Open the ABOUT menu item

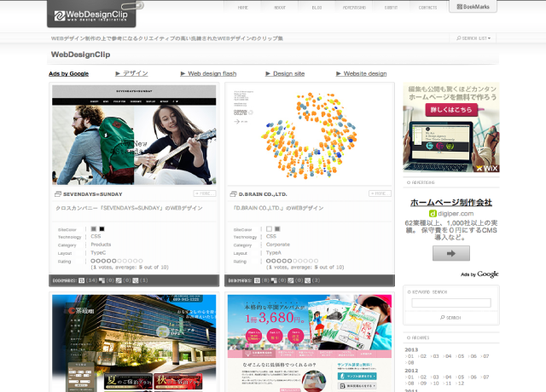(x=280, y=8)
